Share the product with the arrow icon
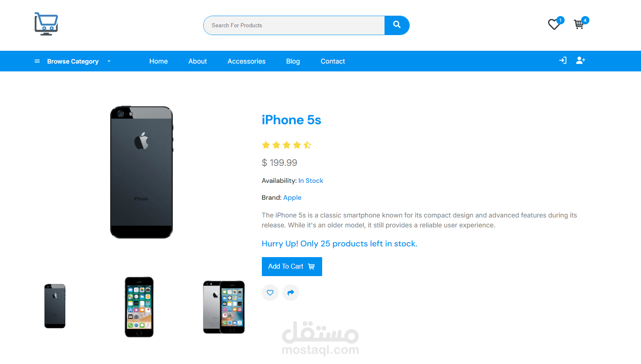Viewport: 641px width, 364px height. click(x=291, y=293)
